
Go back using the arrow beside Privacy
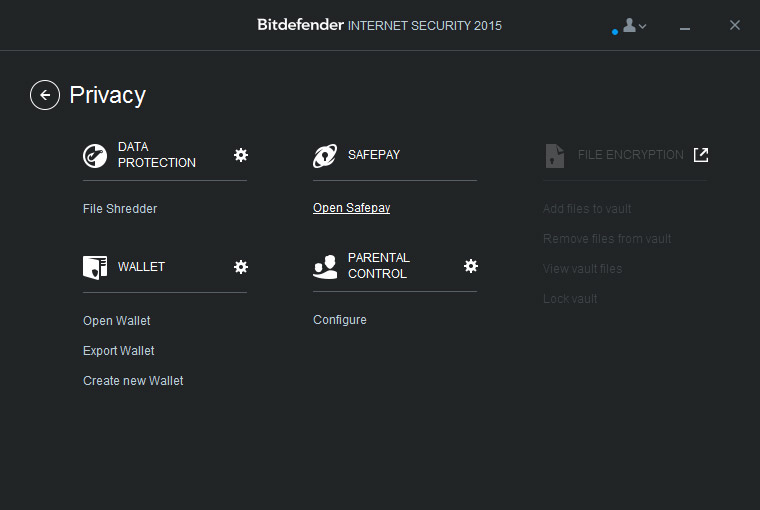pyautogui.click(x=45, y=95)
